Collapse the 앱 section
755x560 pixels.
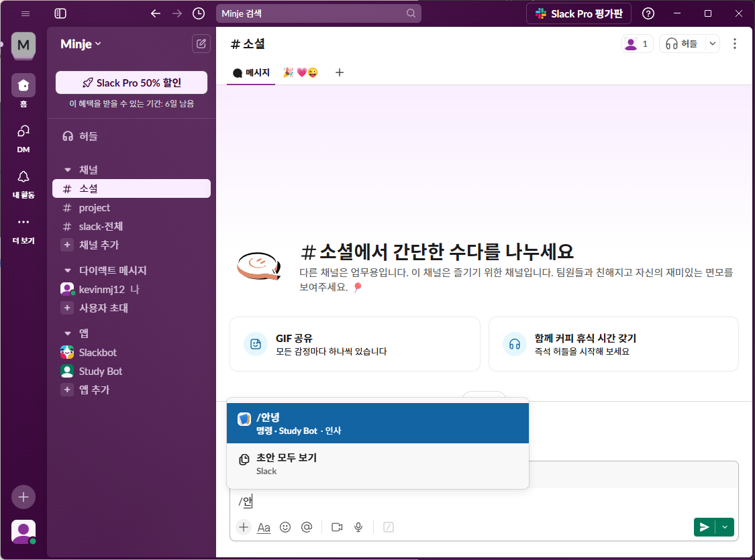[68, 333]
